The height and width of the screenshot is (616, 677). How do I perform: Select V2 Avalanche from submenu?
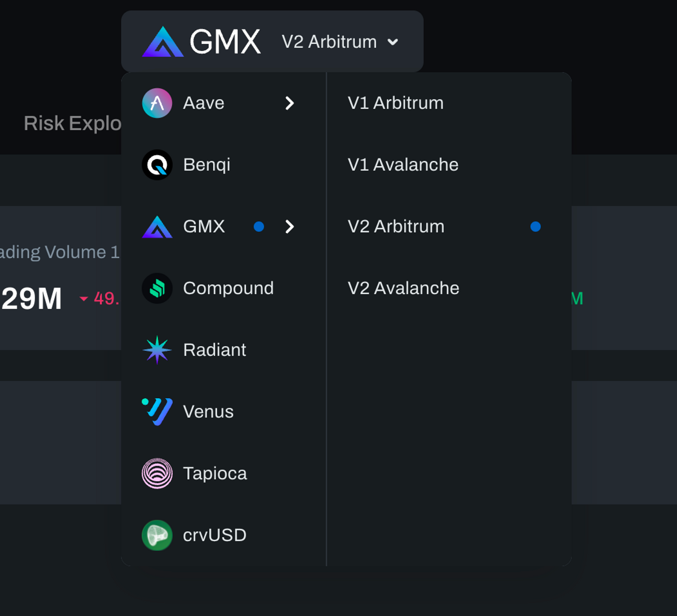tap(403, 288)
